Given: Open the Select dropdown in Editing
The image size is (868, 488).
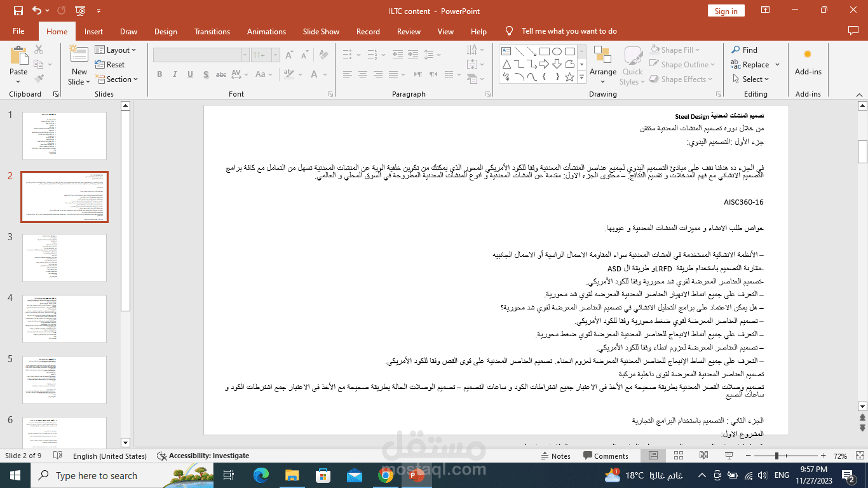Looking at the screenshot, I should 750,79.
